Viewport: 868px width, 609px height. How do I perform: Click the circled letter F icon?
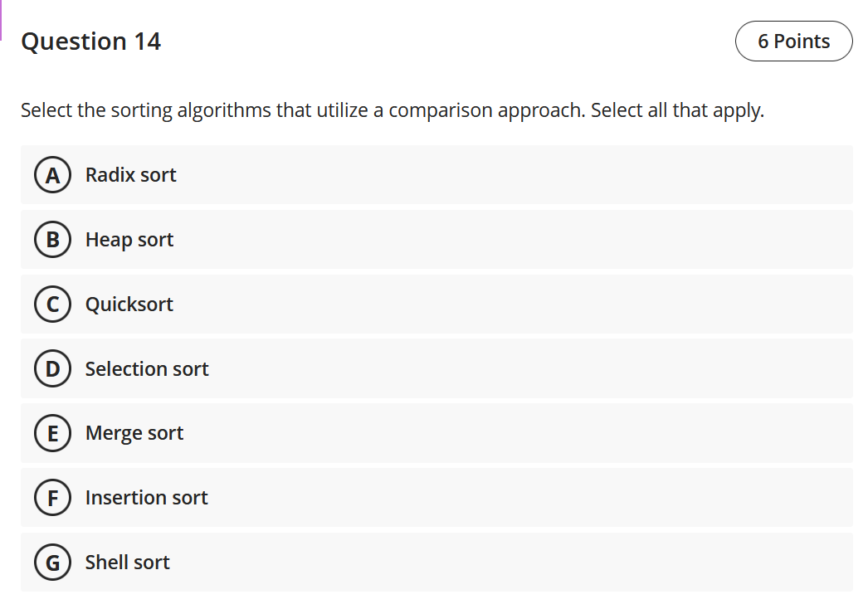[x=52, y=498]
